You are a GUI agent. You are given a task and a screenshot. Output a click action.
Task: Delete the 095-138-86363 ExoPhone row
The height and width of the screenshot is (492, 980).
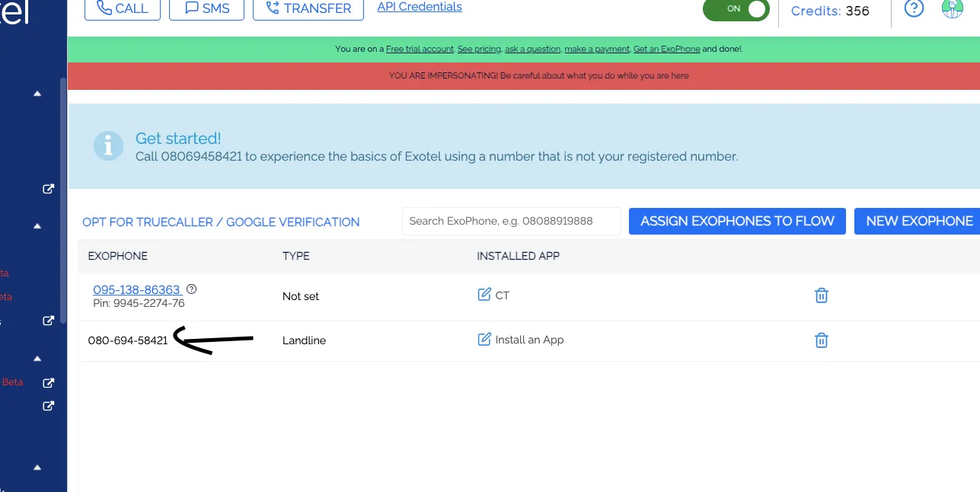821,296
